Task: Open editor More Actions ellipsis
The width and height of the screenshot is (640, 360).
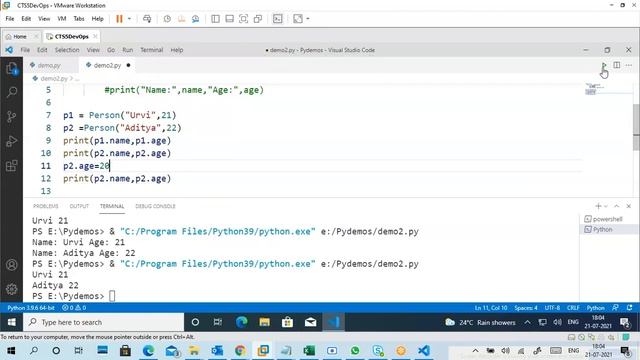Action: (x=629, y=65)
